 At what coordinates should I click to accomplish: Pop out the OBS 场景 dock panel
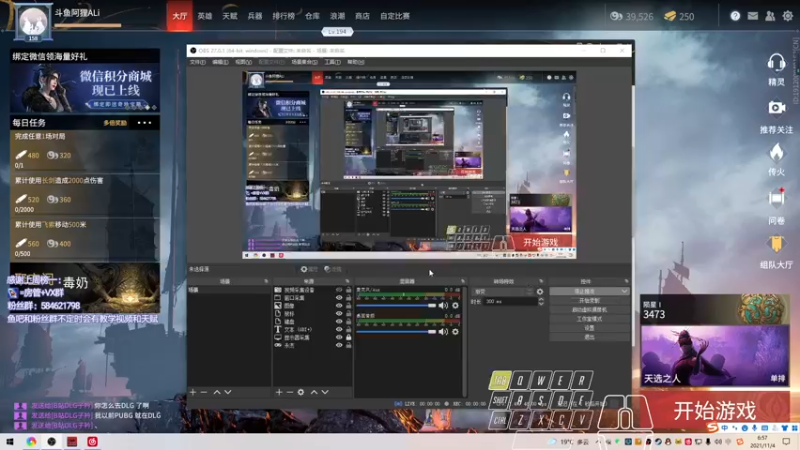266,281
